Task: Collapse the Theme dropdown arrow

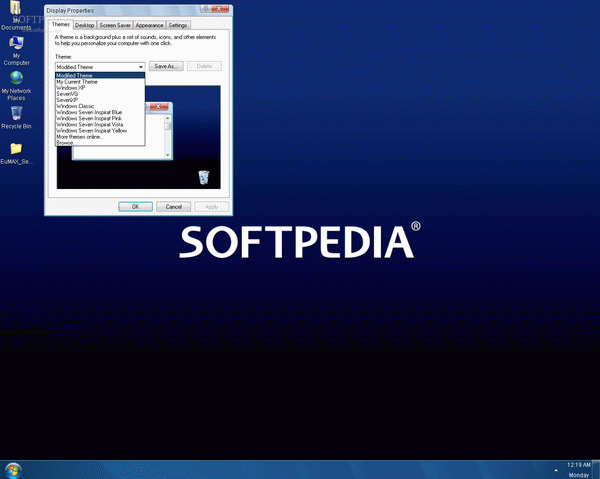Action: click(140, 67)
